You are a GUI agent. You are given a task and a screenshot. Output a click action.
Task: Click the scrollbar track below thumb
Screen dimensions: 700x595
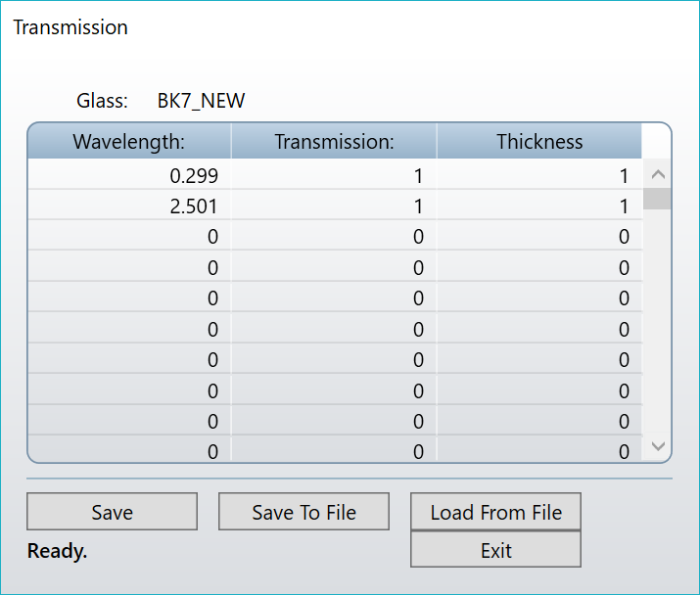click(x=657, y=320)
